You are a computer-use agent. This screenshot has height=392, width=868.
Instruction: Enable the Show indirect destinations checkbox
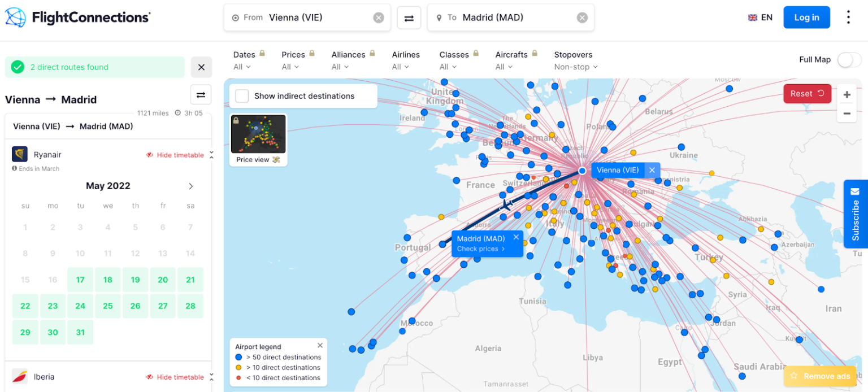click(x=242, y=95)
